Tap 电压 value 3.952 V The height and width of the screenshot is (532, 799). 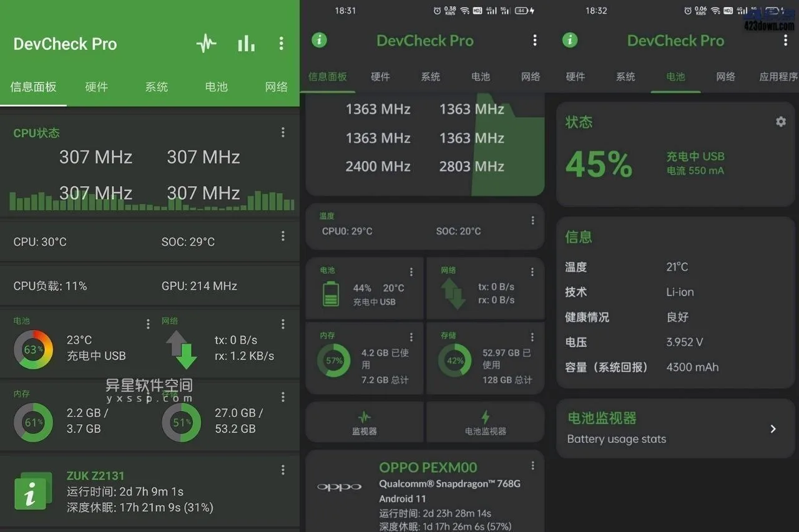point(685,342)
